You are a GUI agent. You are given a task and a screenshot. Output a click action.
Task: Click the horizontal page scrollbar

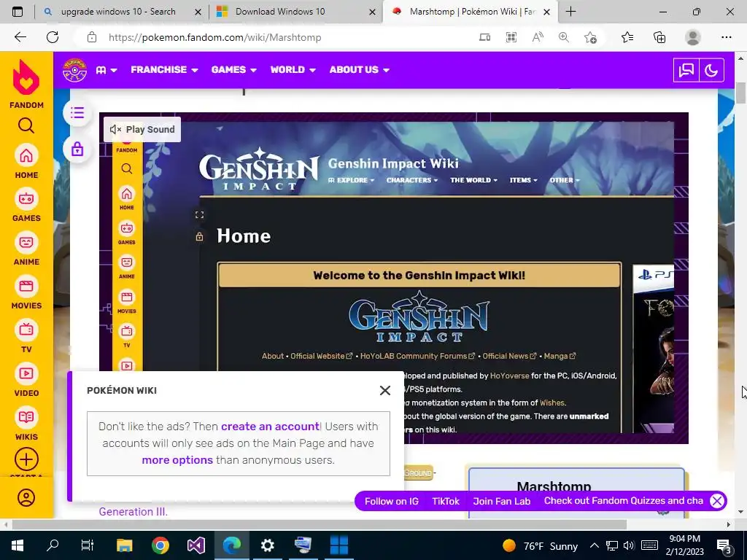point(320,524)
